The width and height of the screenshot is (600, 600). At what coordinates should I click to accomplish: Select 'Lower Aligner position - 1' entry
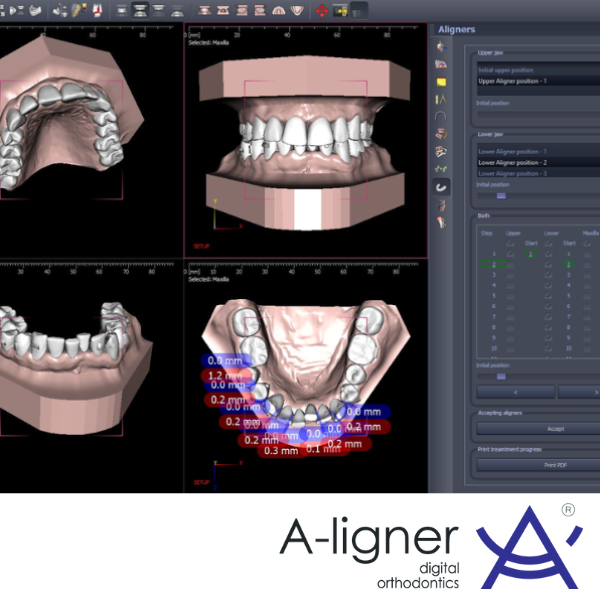pyautogui.click(x=538, y=152)
